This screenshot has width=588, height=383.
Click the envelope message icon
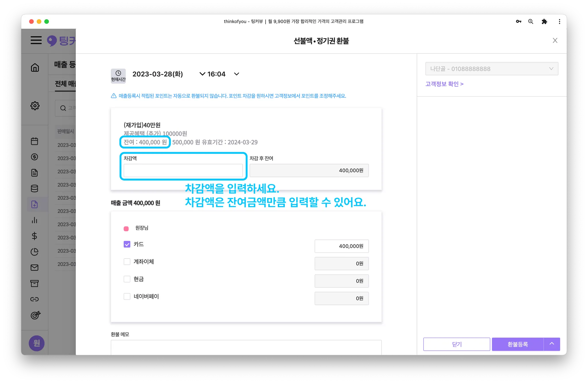(x=34, y=268)
